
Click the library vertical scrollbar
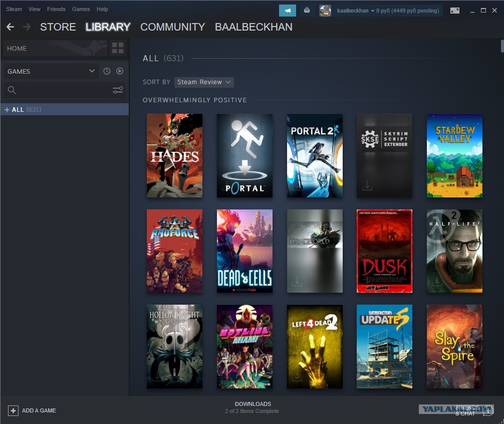(502, 46)
